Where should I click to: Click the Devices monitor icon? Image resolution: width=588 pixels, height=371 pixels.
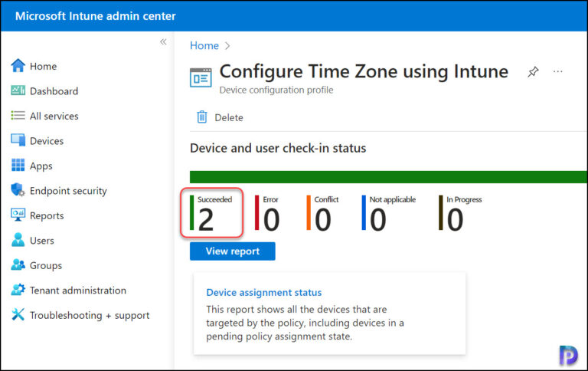(x=18, y=140)
